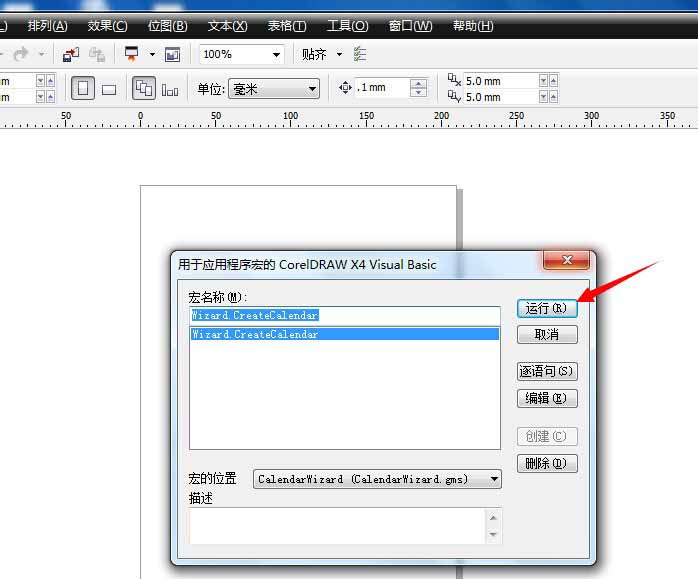
Task: Open the 效果(C) menu
Action: [x=107, y=26]
